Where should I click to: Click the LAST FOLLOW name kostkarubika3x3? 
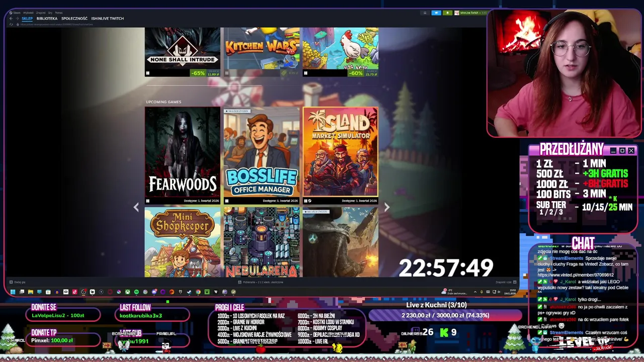pyautogui.click(x=140, y=316)
